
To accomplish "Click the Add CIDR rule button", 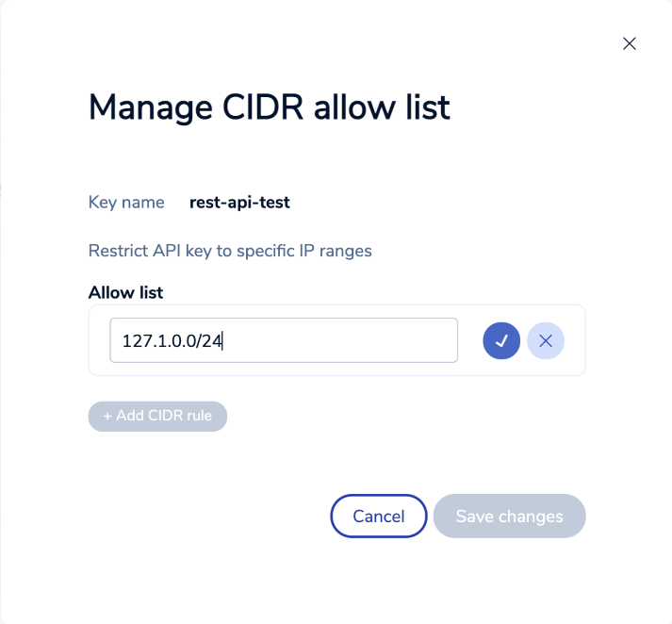I will coord(157,416).
